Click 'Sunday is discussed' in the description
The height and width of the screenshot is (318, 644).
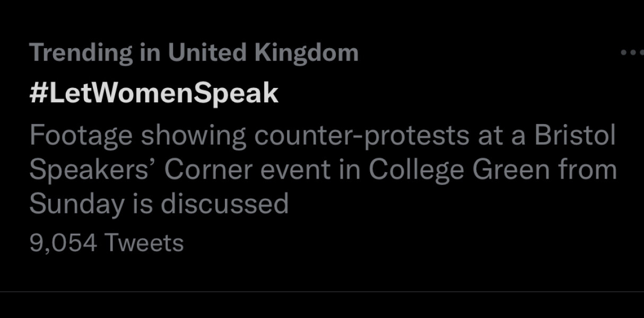pyautogui.click(x=159, y=204)
